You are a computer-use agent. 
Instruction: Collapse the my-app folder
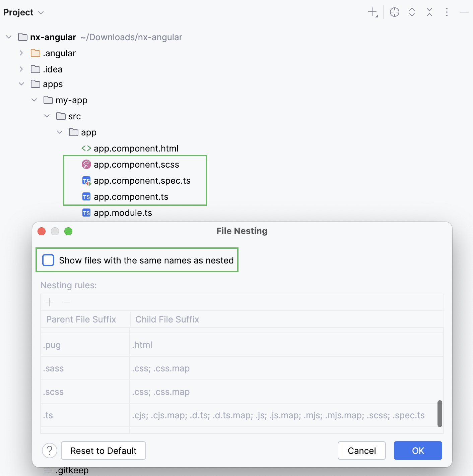(x=34, y=100)
